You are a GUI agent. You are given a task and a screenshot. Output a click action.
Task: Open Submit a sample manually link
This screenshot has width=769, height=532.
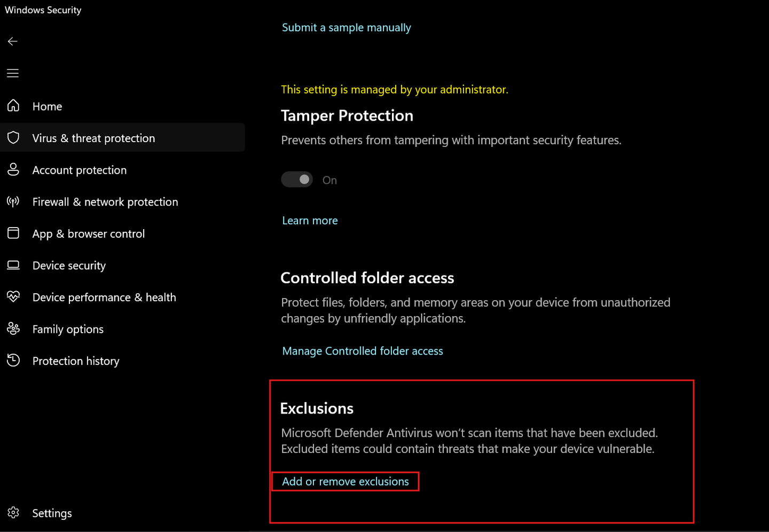347,28
